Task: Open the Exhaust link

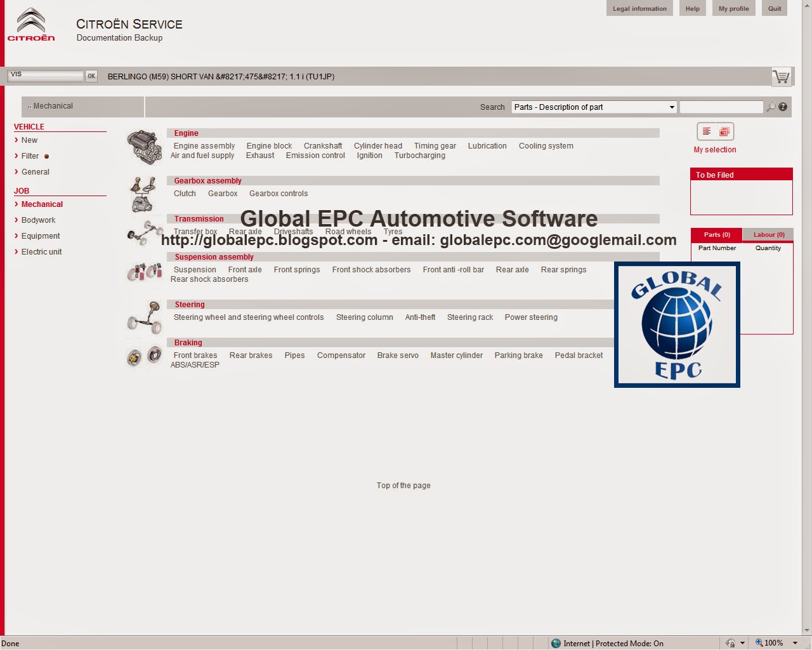Action: 260,156
